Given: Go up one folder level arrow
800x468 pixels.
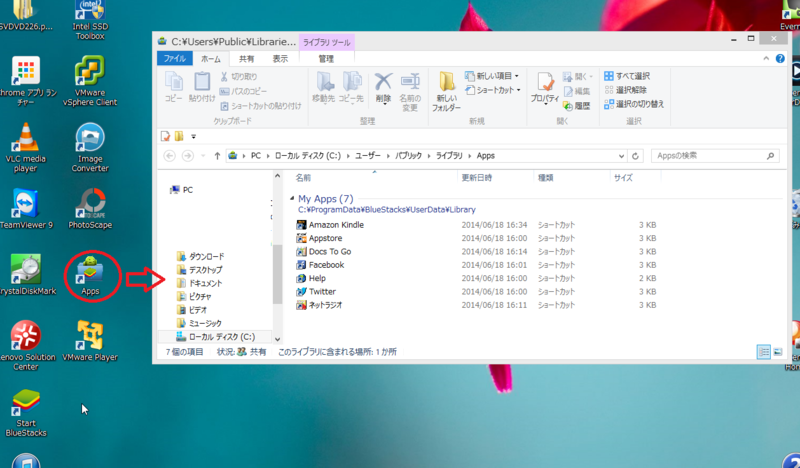Looking at the screenshot, I should [217, 156].
